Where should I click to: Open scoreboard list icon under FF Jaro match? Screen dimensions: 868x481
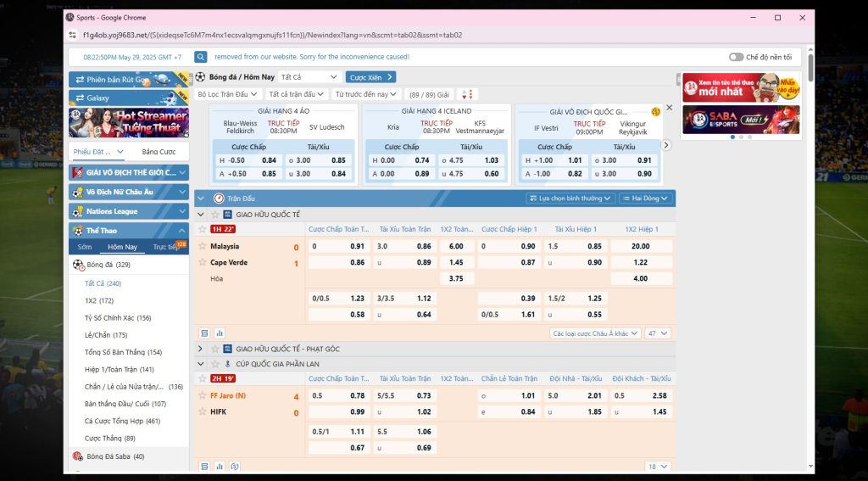[x=204, y=467]
